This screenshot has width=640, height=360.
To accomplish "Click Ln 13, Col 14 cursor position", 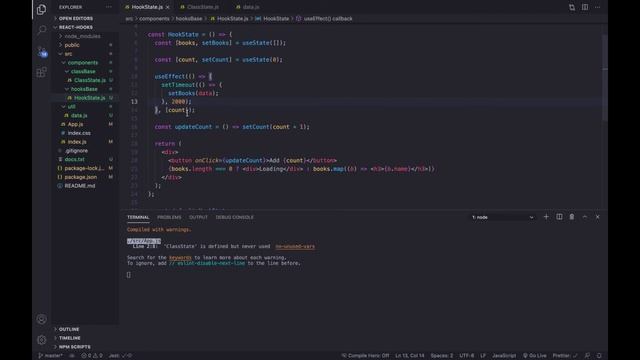I will pyautogui.click(x=409, y=356).
